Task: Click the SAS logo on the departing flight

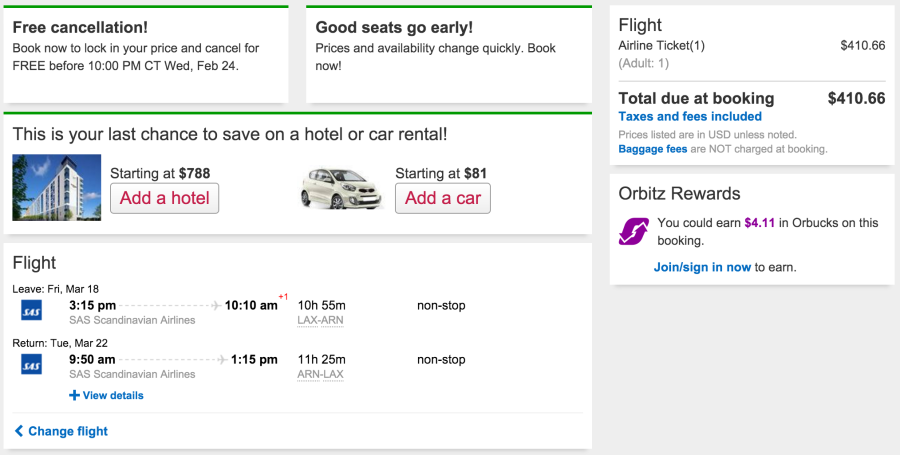Action: 31,311
